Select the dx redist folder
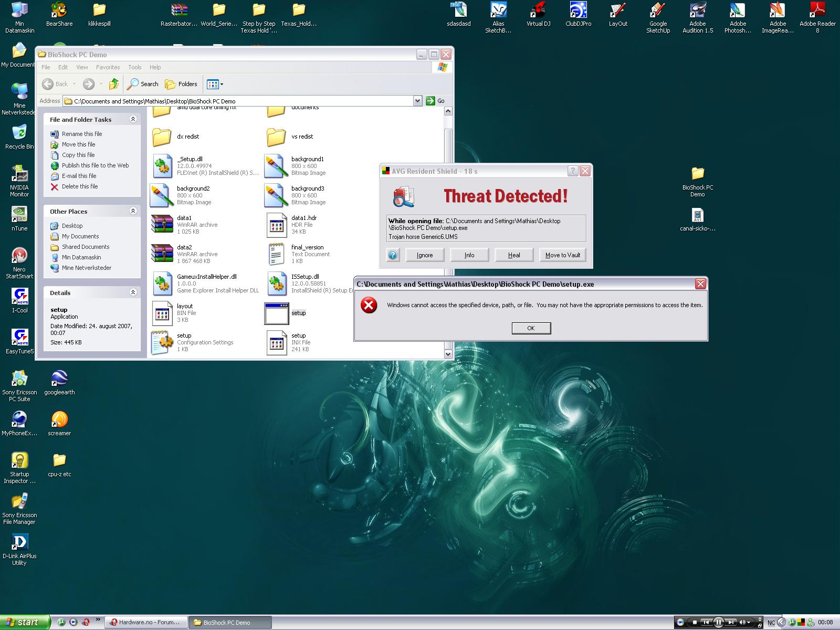The image size is (840, 630). (162, 136)
